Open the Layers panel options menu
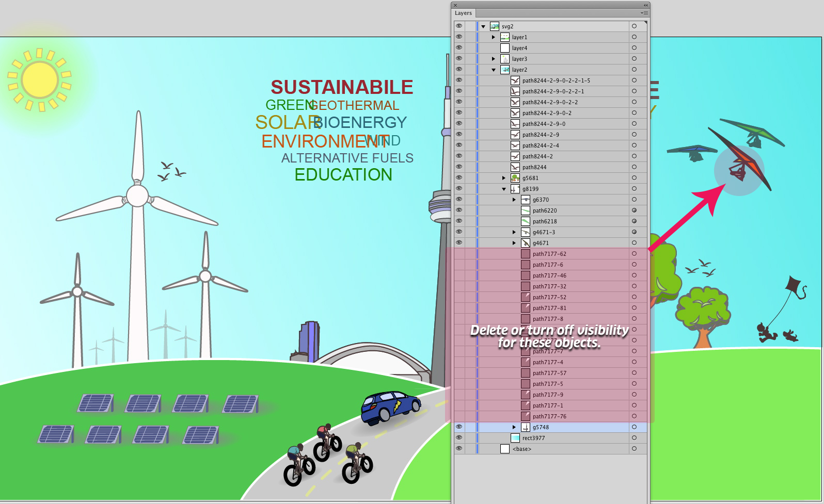Viewport: 824px width, 504px height. tap(644, 13)
